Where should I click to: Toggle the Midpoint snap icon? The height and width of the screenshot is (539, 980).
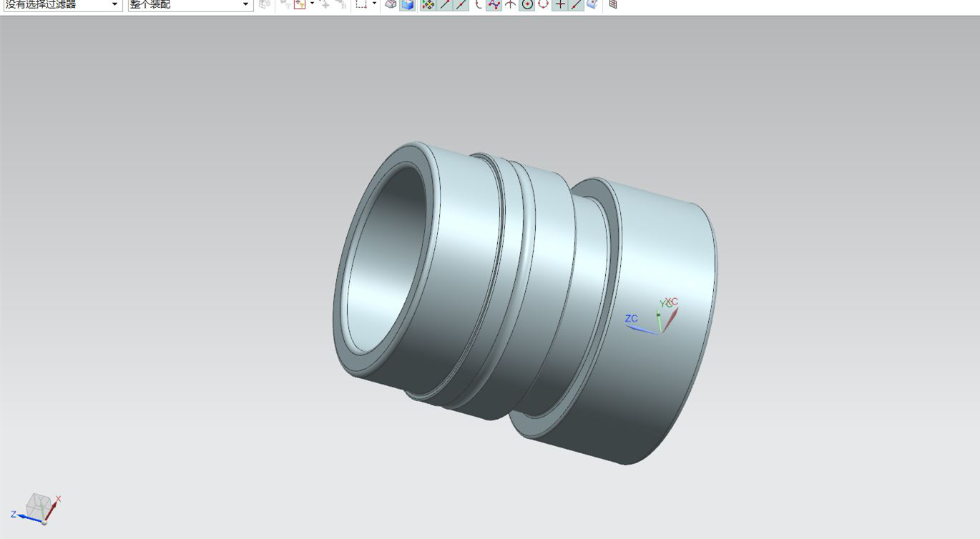click(461, 4)
